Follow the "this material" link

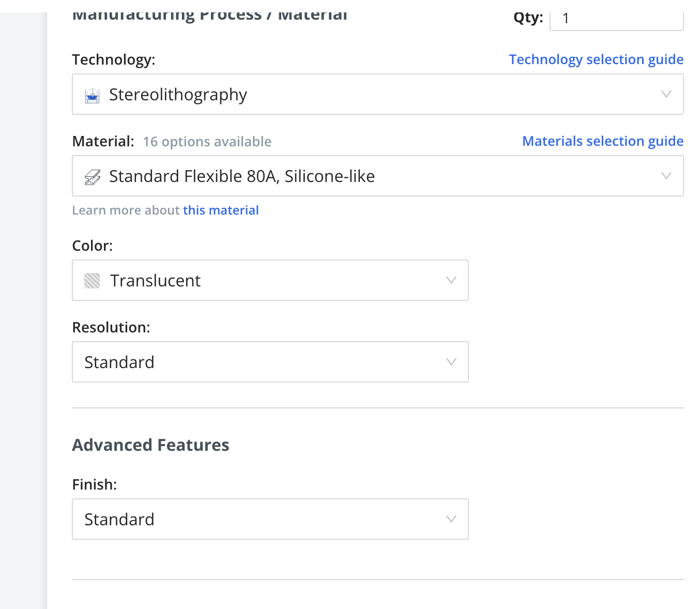click(x=221, y=210)
